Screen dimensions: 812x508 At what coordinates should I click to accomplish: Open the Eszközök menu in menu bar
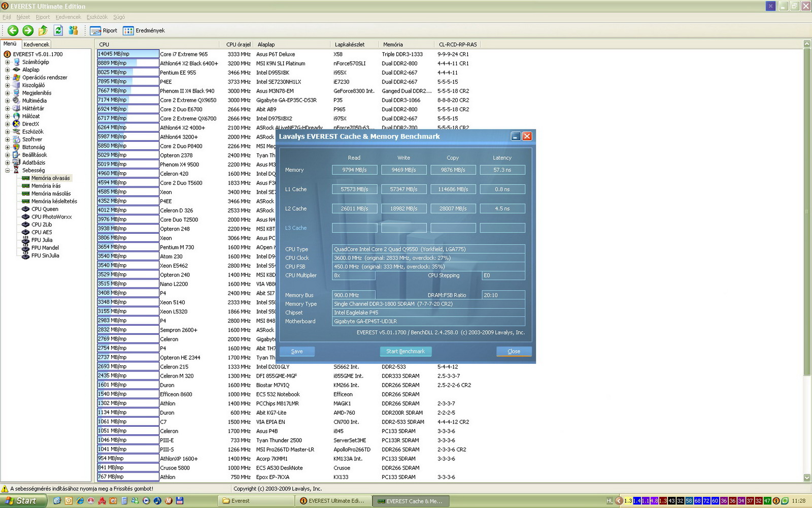coord(97,17)
